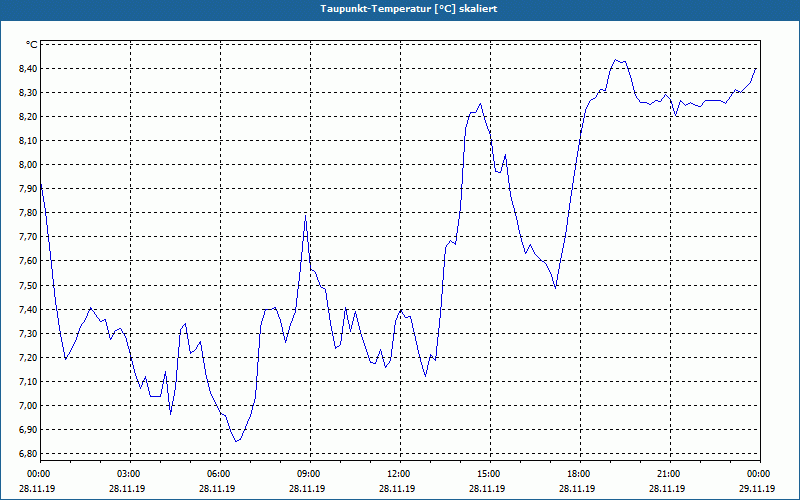Click the y-axis value '8,20'
This screenshot has height=500, width=800.
tap(29, 116)
